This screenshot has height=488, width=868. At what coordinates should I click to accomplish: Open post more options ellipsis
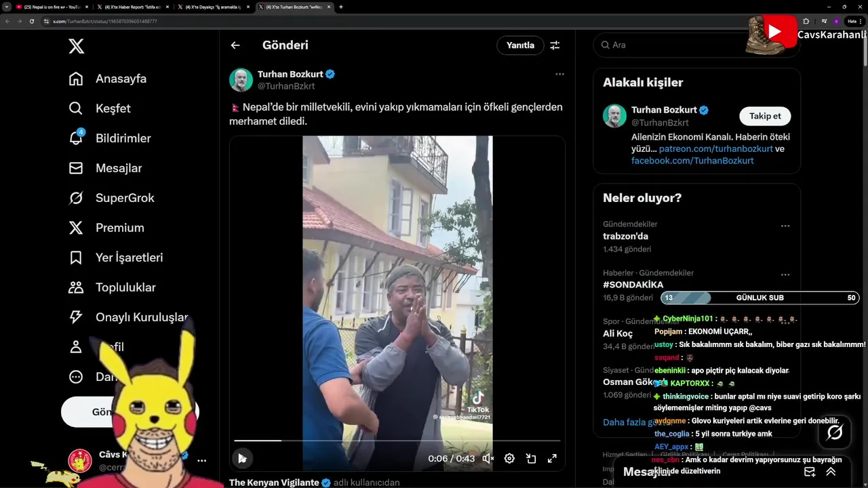tap(559, 74)
